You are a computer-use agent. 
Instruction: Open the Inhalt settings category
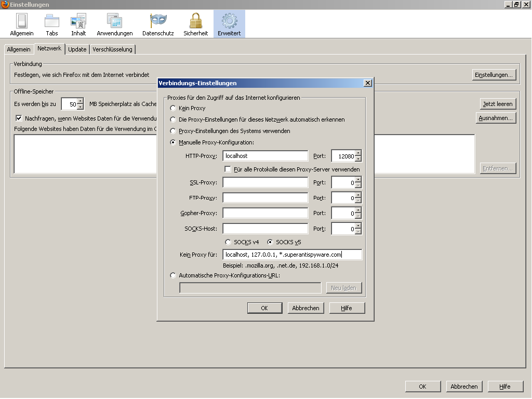coord(78,24)
